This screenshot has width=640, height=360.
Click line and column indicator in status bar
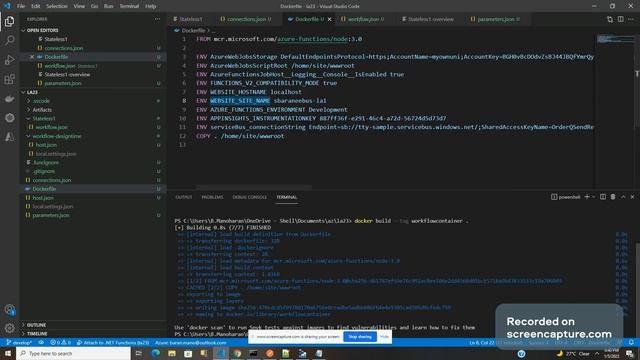pyautogui.click(x=482, y=343)
